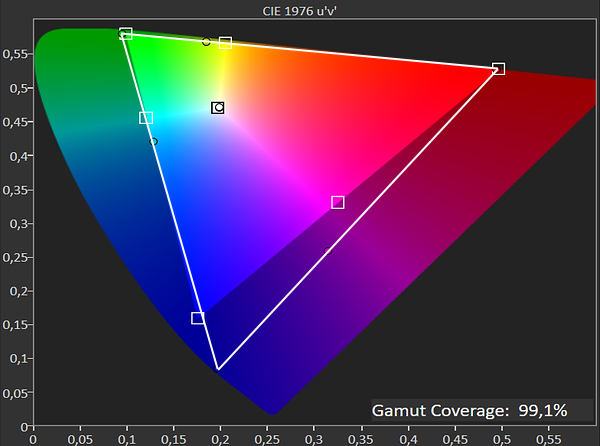Viewport: 600px width, 446px height.
Task: Select the measured magenta circle marker
Action: point(328,251)
